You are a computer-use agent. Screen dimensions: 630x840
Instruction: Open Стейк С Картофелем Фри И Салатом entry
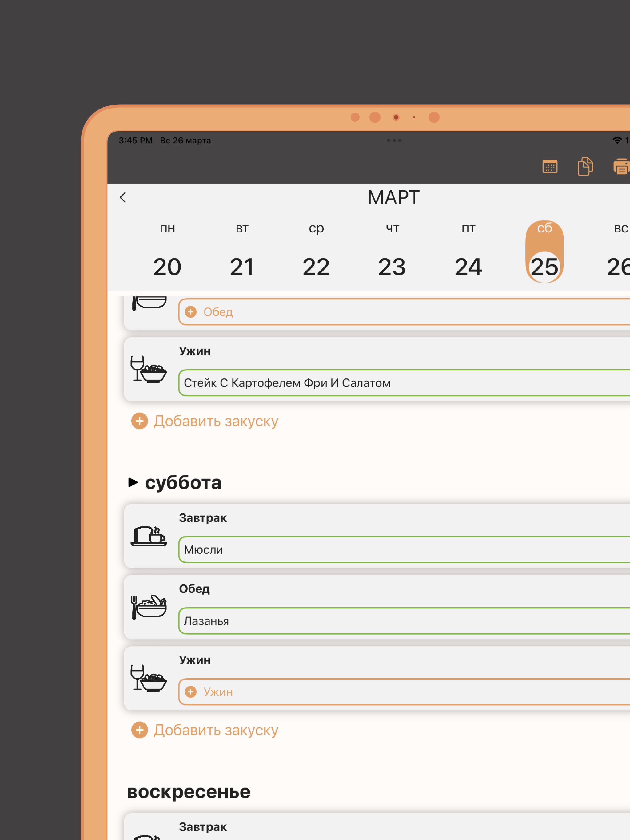(x=404, y=383)
